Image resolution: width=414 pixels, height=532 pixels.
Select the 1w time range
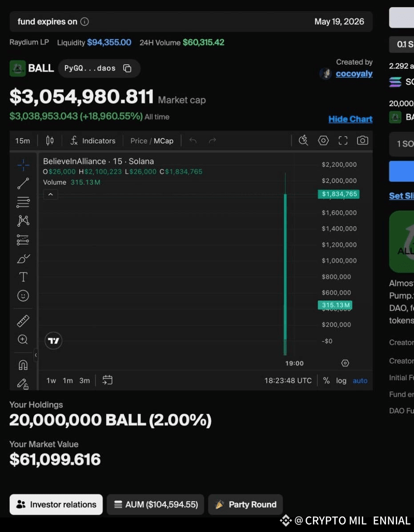pyautogui.click(x=51, y=381)
